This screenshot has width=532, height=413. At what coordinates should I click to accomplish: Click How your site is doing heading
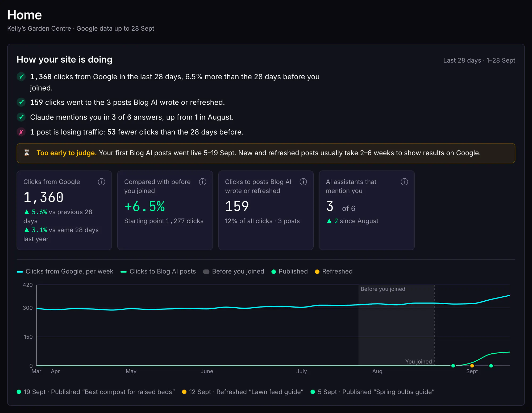tap(64, 59)
